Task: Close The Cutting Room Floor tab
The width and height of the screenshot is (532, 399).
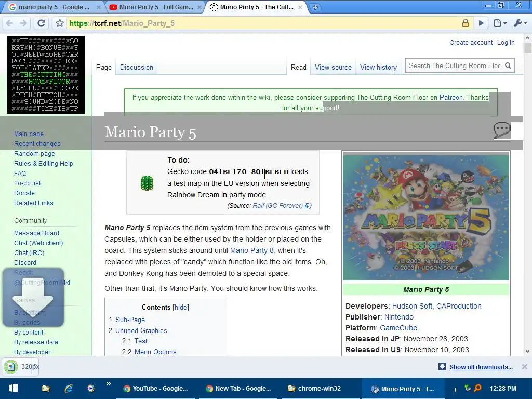Action: (300, 7)
